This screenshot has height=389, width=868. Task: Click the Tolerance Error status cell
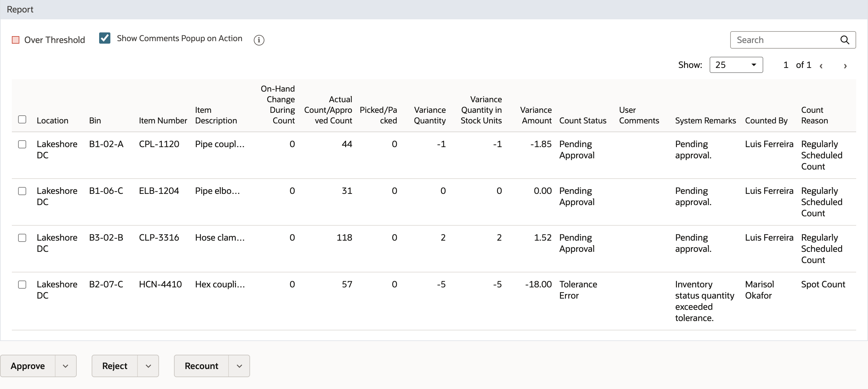578,290
